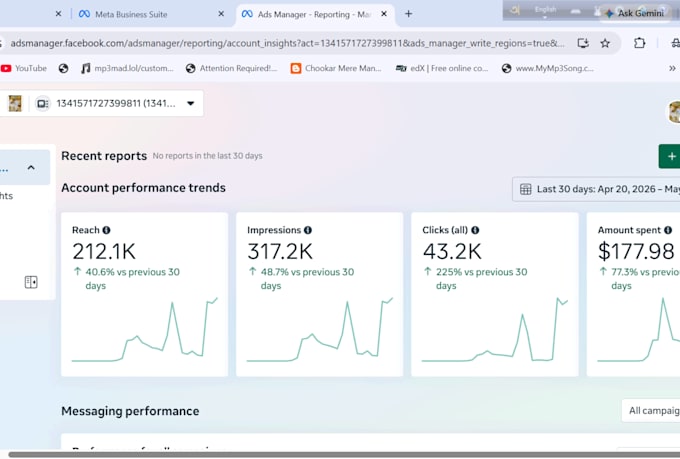The height and width of the screenshot is (459, 680).
Task: Click the install app icon in address bar
Action: click(x=583, y=43)
